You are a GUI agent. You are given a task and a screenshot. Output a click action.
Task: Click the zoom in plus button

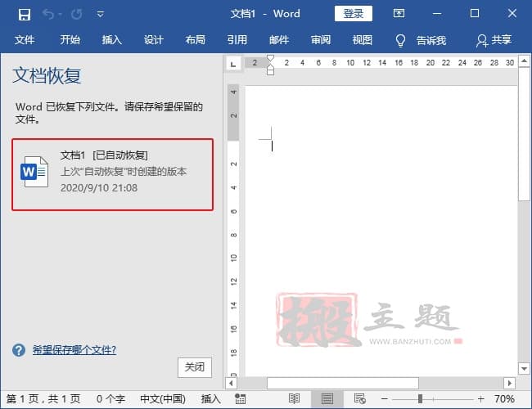coord(480,399)
